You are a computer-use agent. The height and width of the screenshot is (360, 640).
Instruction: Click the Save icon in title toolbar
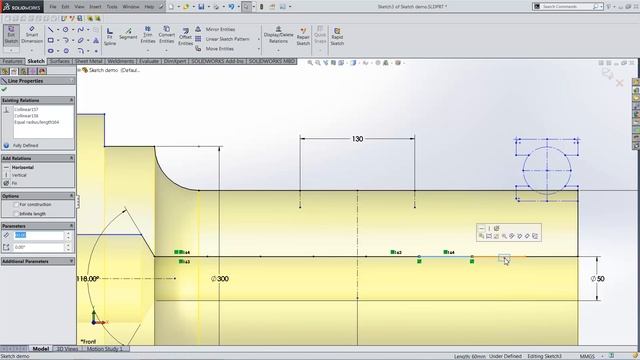tap(201, 7)
